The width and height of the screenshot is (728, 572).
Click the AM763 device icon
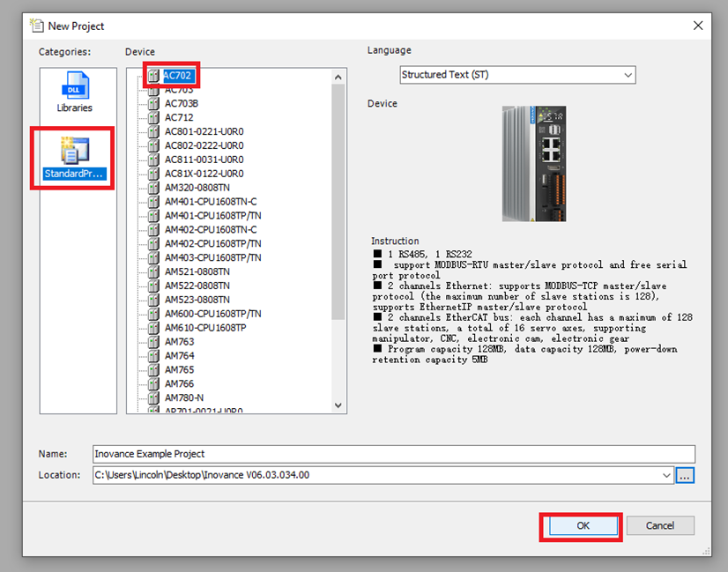point(153,342)
